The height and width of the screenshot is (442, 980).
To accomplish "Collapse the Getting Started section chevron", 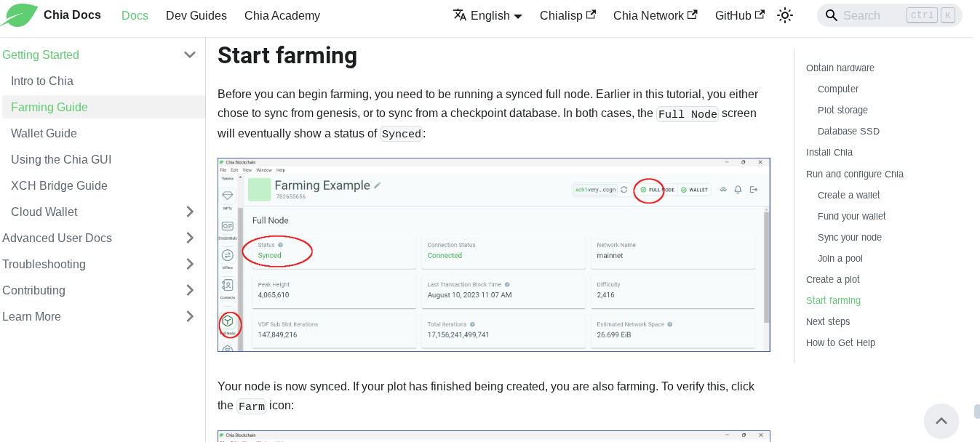I will [190, 55].
